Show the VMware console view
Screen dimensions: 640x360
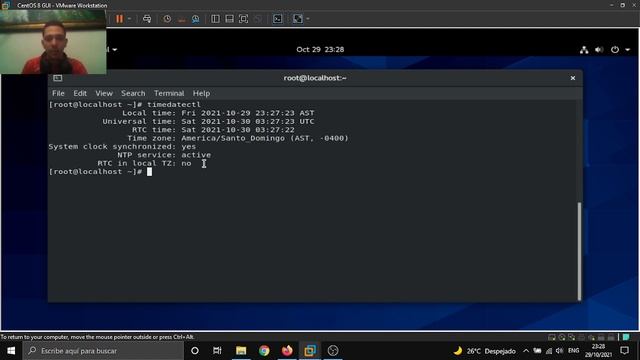(x=278, y=19)
